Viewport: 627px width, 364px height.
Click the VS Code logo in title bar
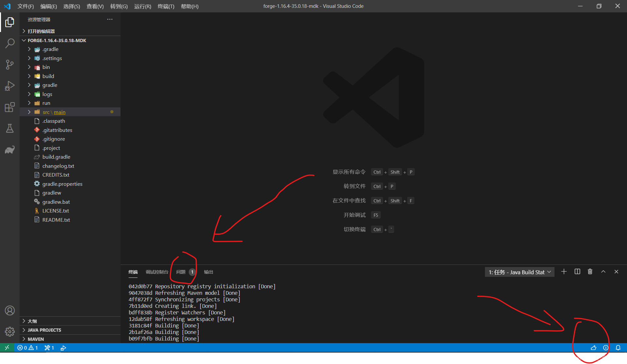(x=7, y=6)
